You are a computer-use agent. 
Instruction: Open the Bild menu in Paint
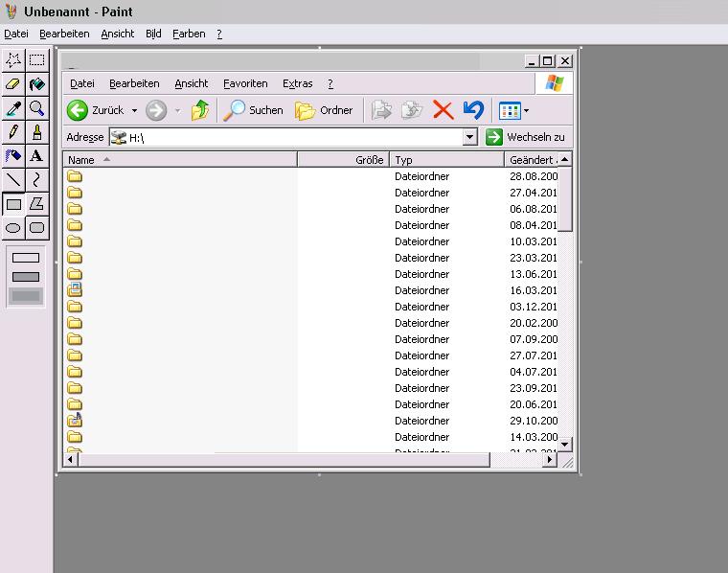tap(153, 34)
